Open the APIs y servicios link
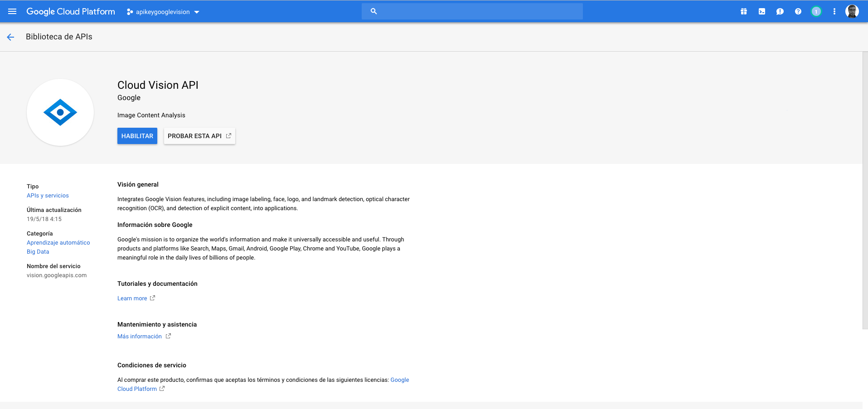868x409 pixels. pos(48,196)
